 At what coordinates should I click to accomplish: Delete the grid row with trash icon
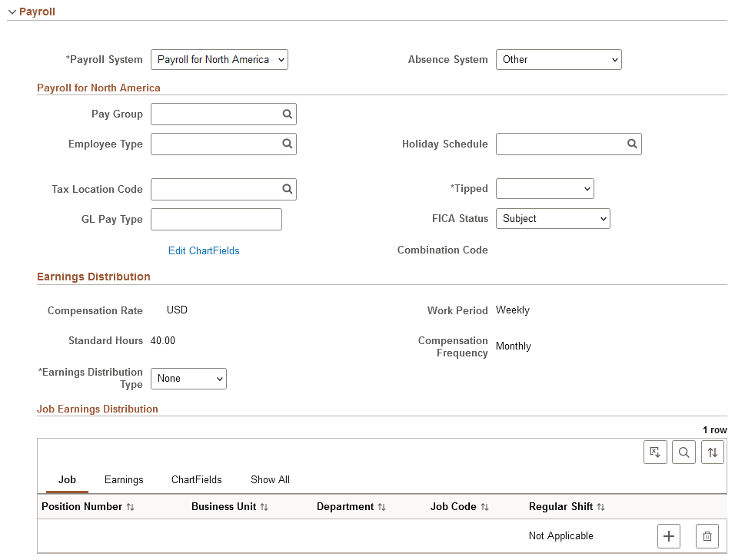(x=707, y=535)
